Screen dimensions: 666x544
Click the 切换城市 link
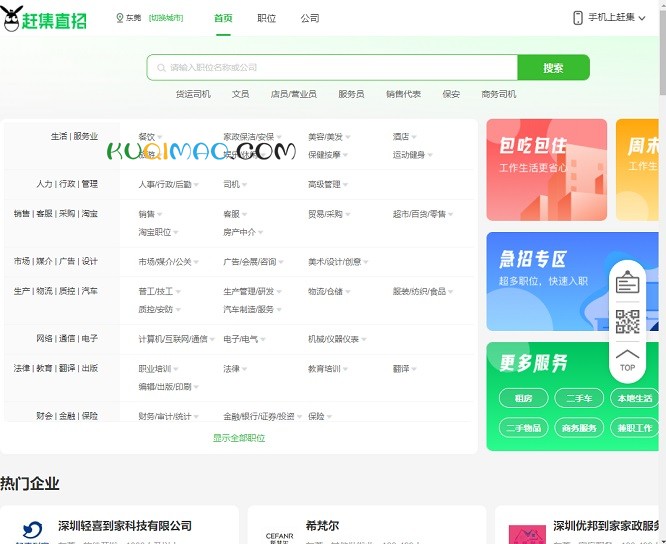[166, 18]
